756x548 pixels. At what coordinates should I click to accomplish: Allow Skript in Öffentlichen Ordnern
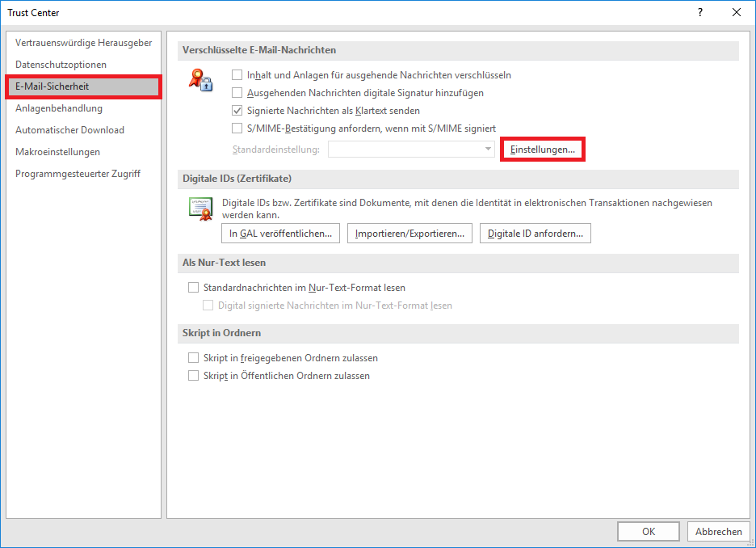point(193,376)
